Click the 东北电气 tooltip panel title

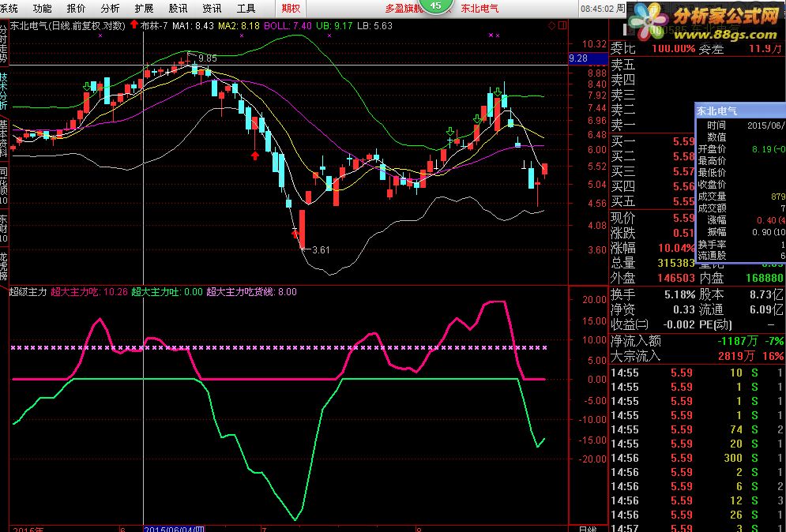pos(716,111)
